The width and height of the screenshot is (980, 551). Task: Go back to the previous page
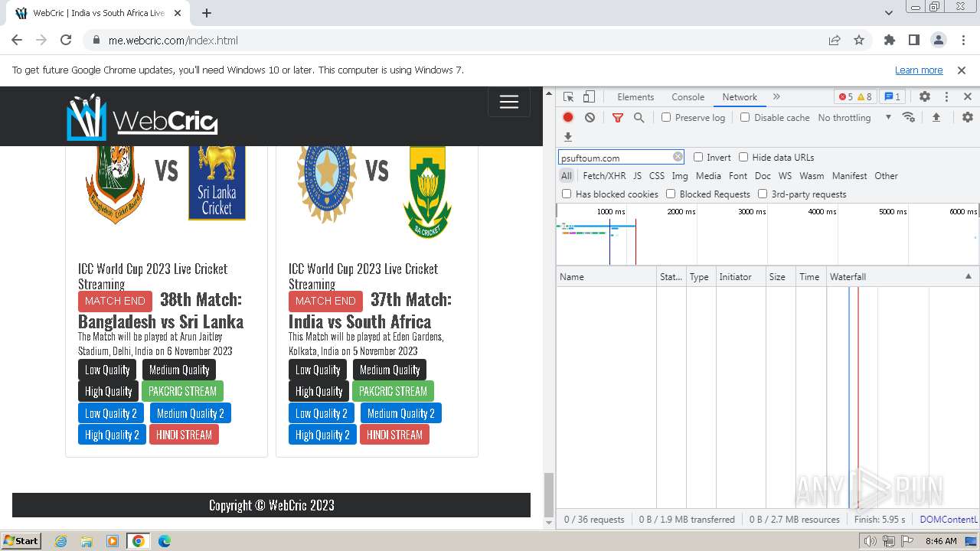point(17,41)
